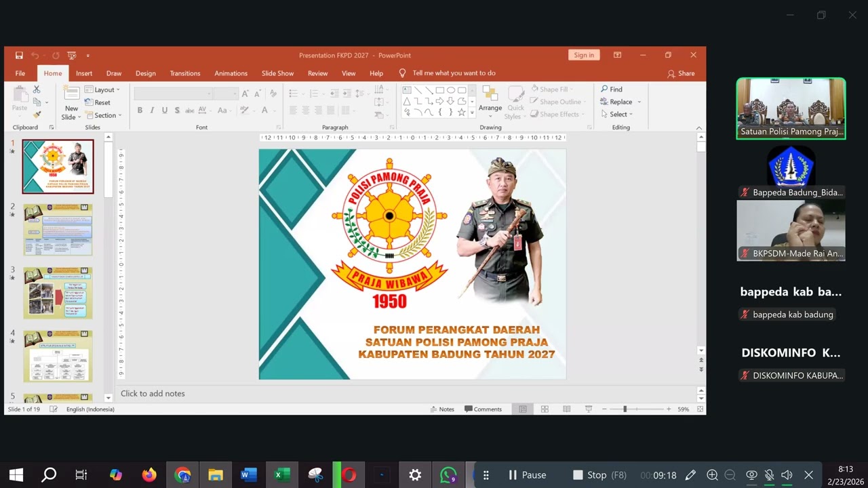This screenshot has width=868, height=488.
Task: Toggle Bold formatting
Action: point(140,110)
